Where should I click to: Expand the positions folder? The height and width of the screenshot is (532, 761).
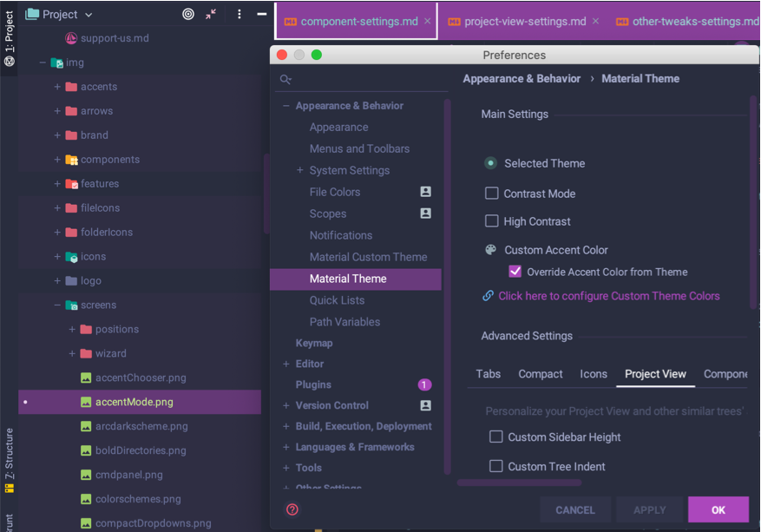[x=72, y=329]
